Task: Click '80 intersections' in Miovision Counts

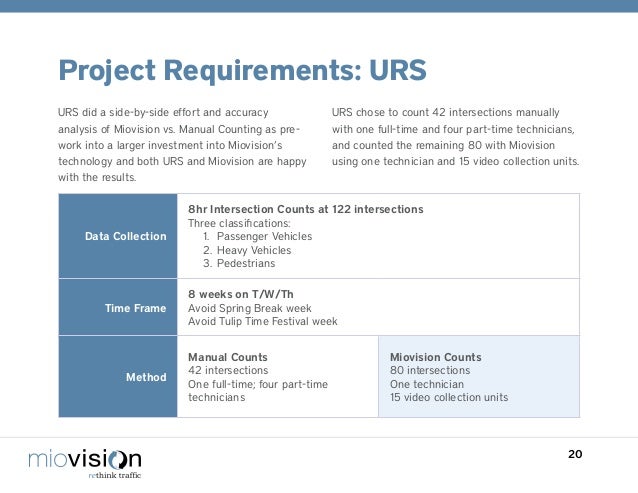Action: (430, 370)
